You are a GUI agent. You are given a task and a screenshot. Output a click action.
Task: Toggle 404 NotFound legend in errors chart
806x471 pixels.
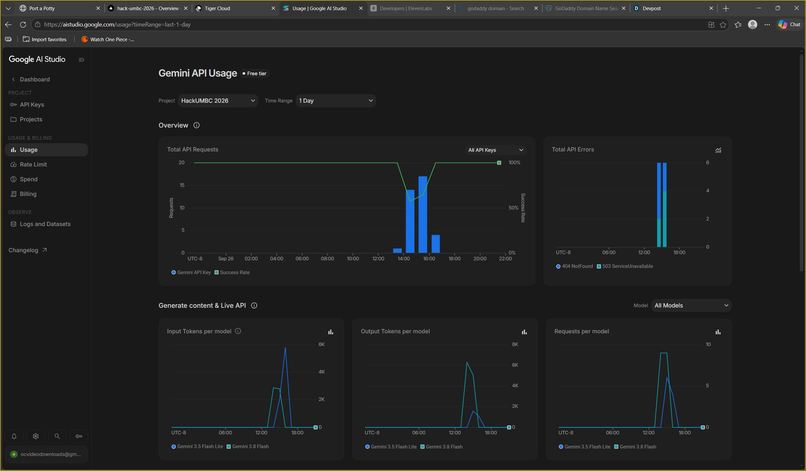[574, 266]
